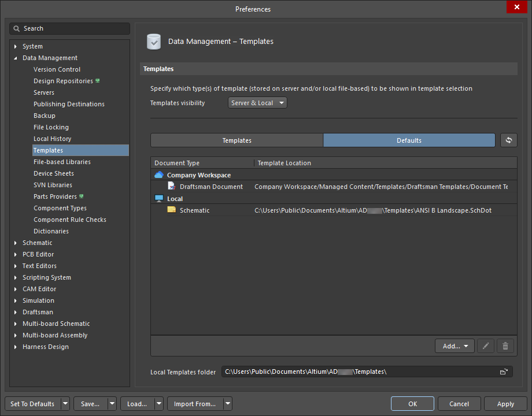Expand the PCB Editor category
Image resolution: width=532 pixels, height=416 pixels.
(16, 254)
